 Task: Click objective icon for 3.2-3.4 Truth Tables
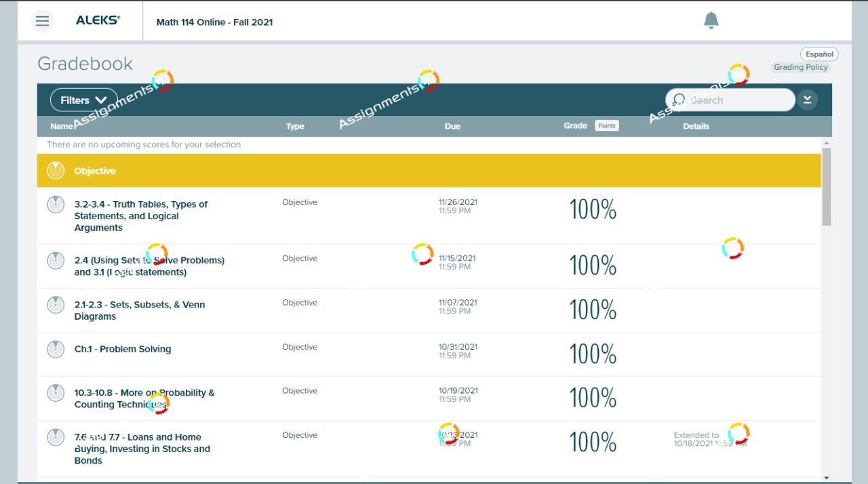coord(56,204)
